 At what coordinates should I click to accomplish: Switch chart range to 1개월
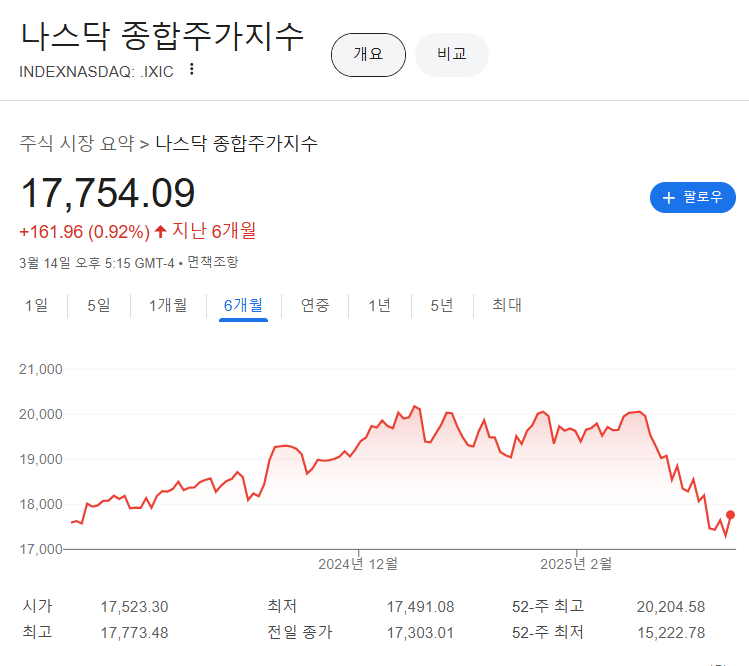(168, 305)
